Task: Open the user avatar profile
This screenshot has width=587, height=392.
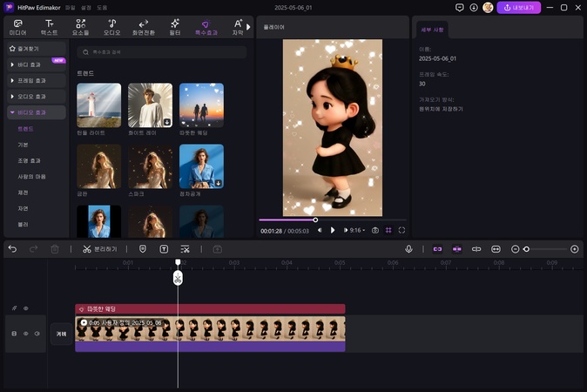Action: click(x=488, y=8)
